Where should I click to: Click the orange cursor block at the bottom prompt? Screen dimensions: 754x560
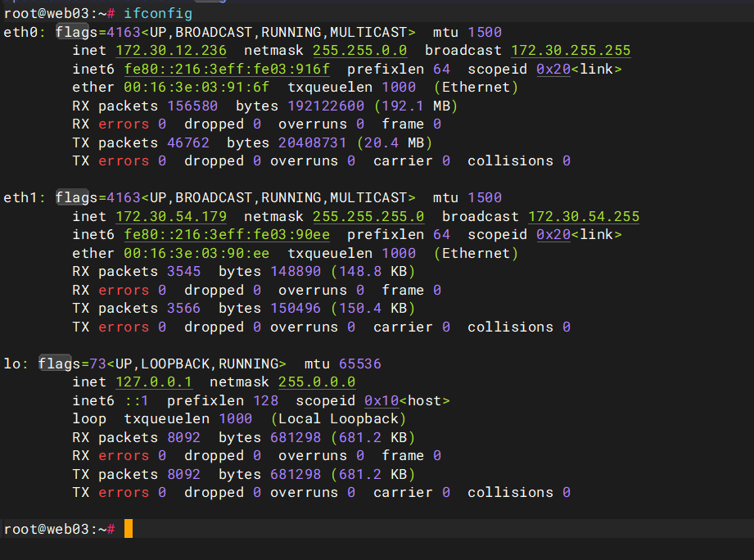coord(128,529)
